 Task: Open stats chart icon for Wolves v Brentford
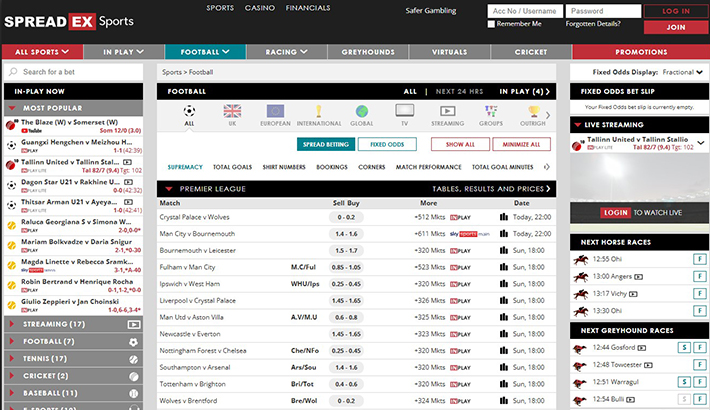(x=504, y=400)
